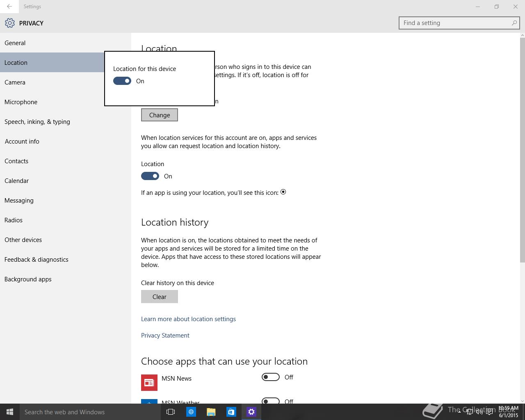This screenshot has height=420, width=525.
Task: Open Task View on the taskbar
Action: pyautogui.click(x=171, y=412)
